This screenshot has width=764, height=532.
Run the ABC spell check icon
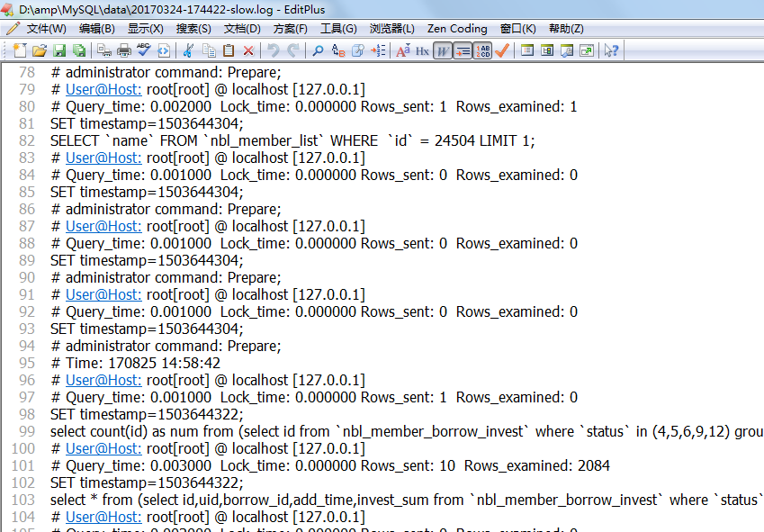point(144,50)
